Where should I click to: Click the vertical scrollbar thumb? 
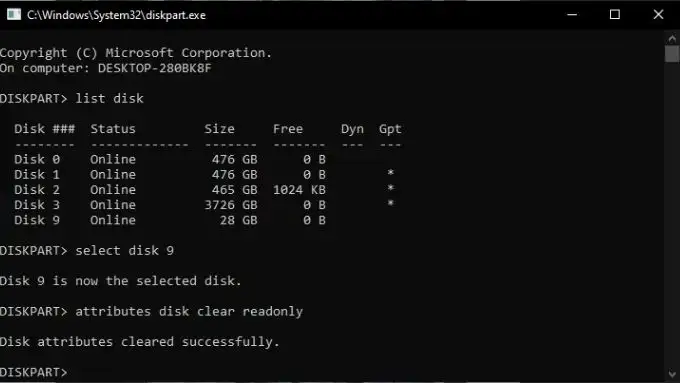672,54
